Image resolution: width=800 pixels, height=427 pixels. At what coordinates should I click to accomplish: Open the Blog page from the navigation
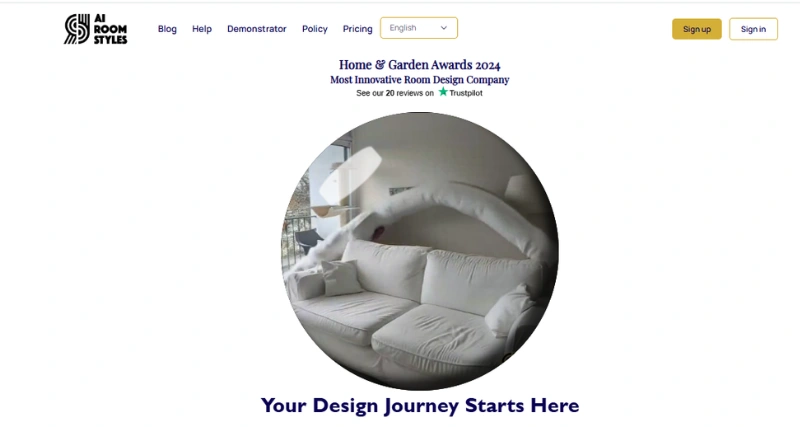click(167, 29)
